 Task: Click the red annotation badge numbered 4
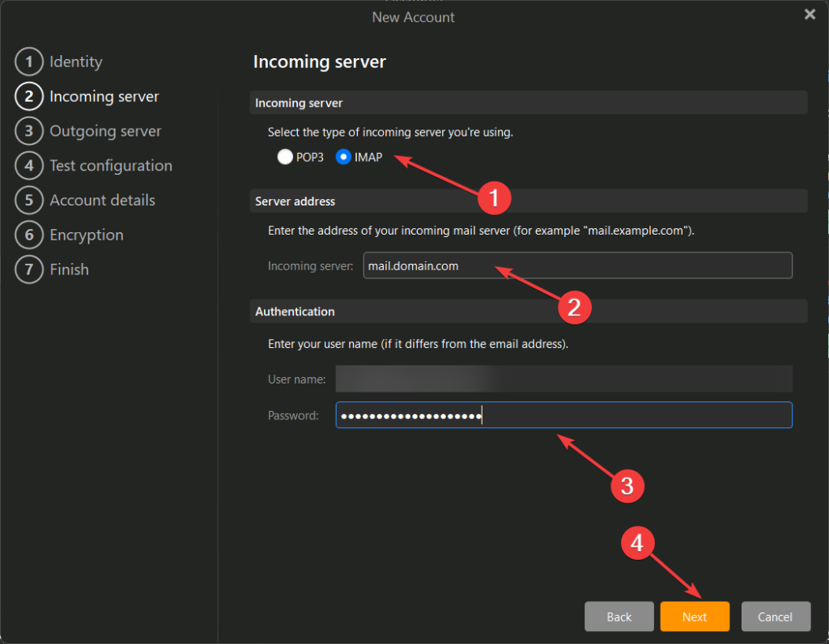637,542
